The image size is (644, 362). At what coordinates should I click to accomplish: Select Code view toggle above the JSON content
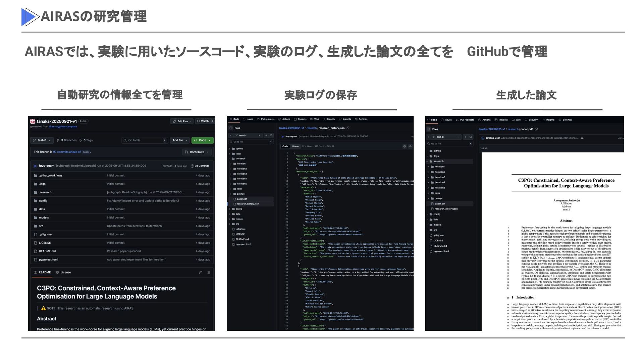(285, 146)
